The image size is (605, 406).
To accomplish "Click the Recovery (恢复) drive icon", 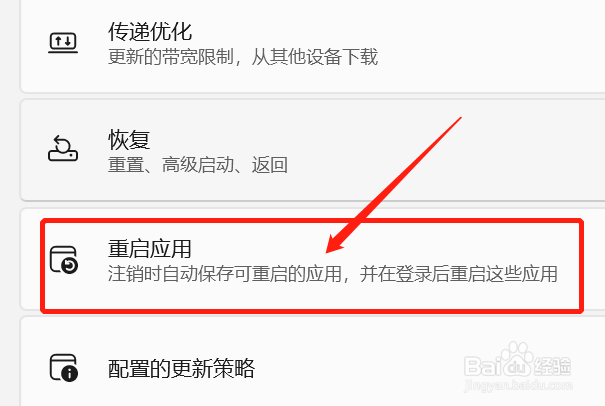I will coord(63,148).
